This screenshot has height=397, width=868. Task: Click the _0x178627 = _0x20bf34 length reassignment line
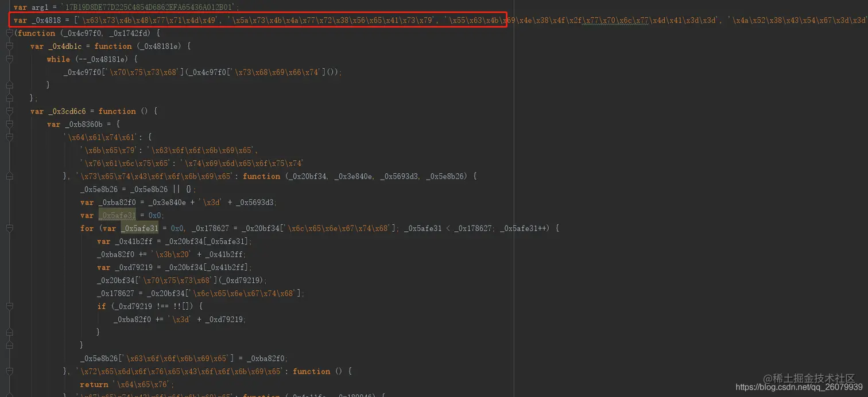click(x=200, y=293)
